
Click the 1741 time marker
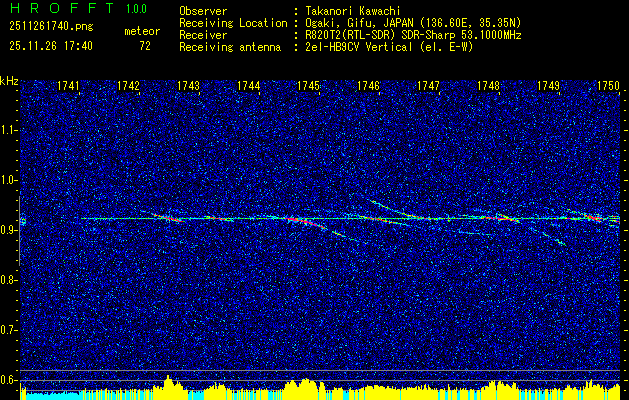(68, 86)
